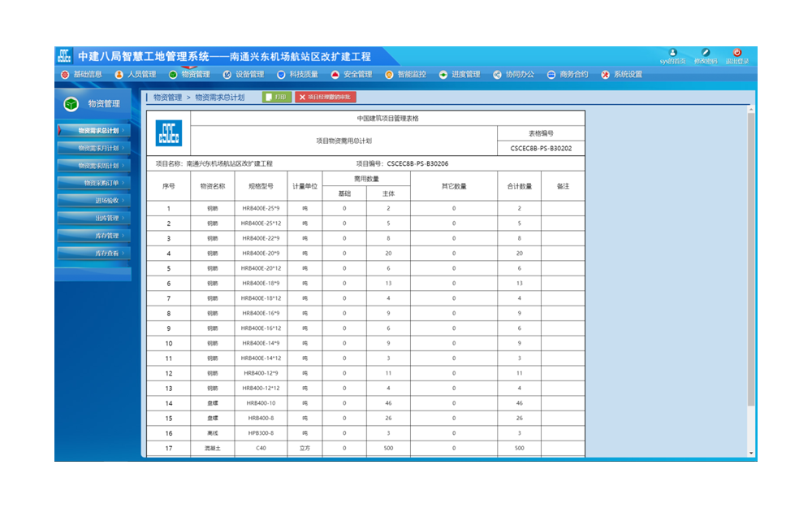The height and width of the screenshot is (508, 812).
Task: Expand 物资采购订单 arrow in left sidebar
Action: [x=124, y=184]
